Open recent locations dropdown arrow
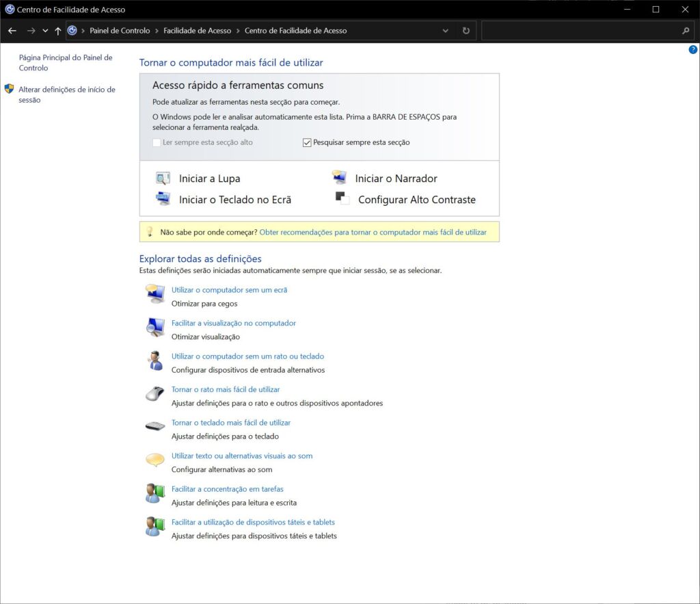Screen dimensions: 700x604 (x=45, y=31)
